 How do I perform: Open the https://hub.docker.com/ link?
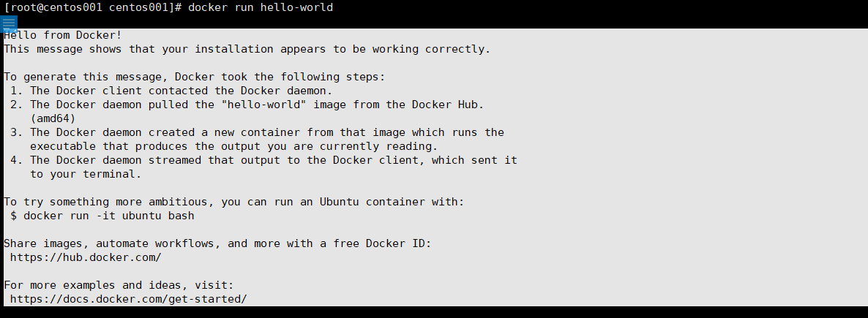[86, 257]
